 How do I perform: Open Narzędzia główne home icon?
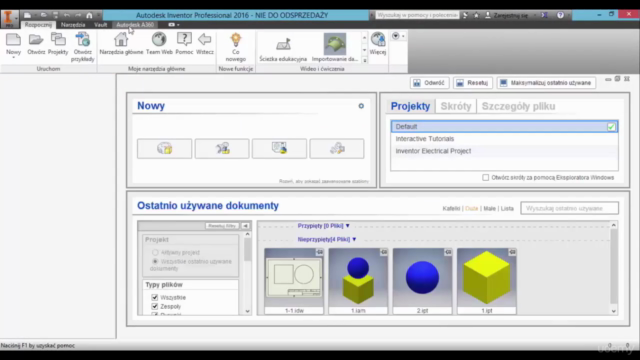[x=121, y=40]
